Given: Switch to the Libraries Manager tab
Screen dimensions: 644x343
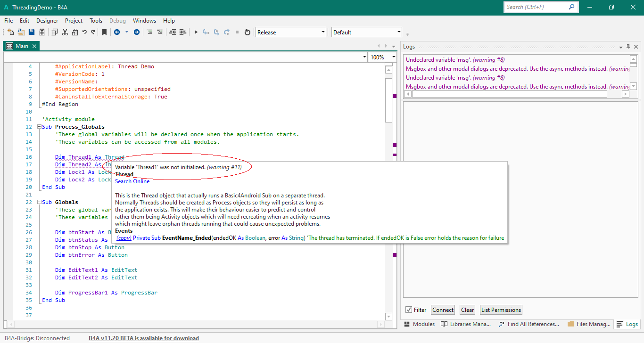Looking at the screenshot, I should click(x=466, y=324).
